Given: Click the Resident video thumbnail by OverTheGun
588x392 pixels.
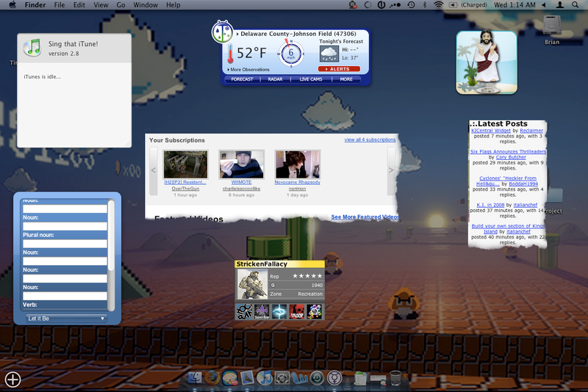Looking at the screenshot, I should (x=185, y=164).
